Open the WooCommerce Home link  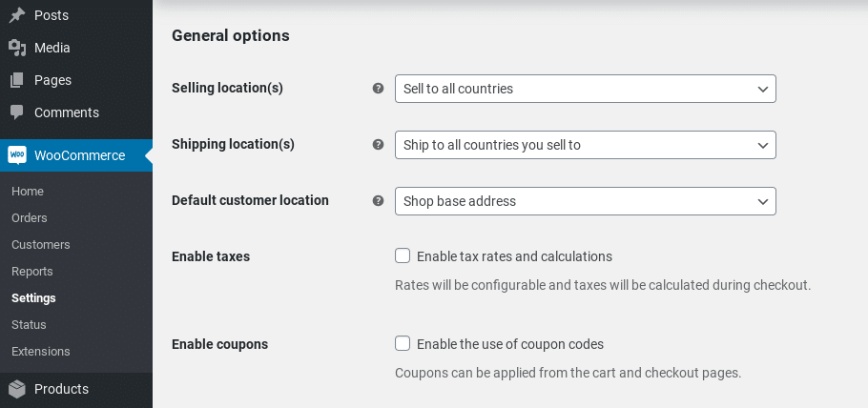28,192
